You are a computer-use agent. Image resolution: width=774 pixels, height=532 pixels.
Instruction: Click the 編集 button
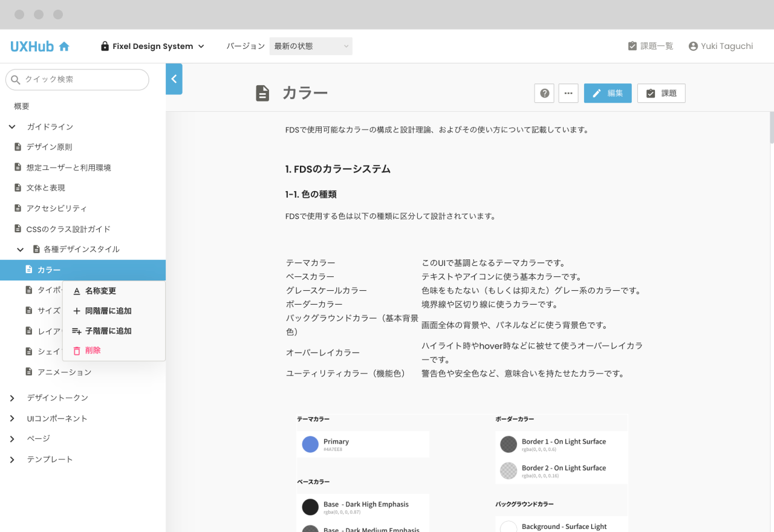click(607, 93)
